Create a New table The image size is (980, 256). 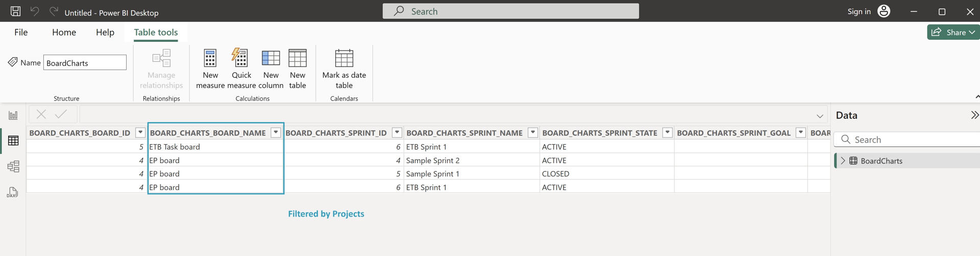click(298, 59)
